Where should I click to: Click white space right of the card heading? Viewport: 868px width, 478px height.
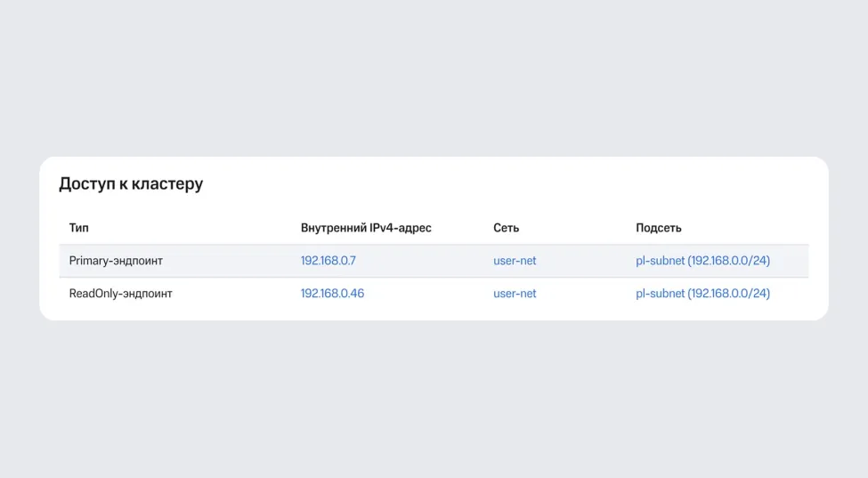point(534,184)
